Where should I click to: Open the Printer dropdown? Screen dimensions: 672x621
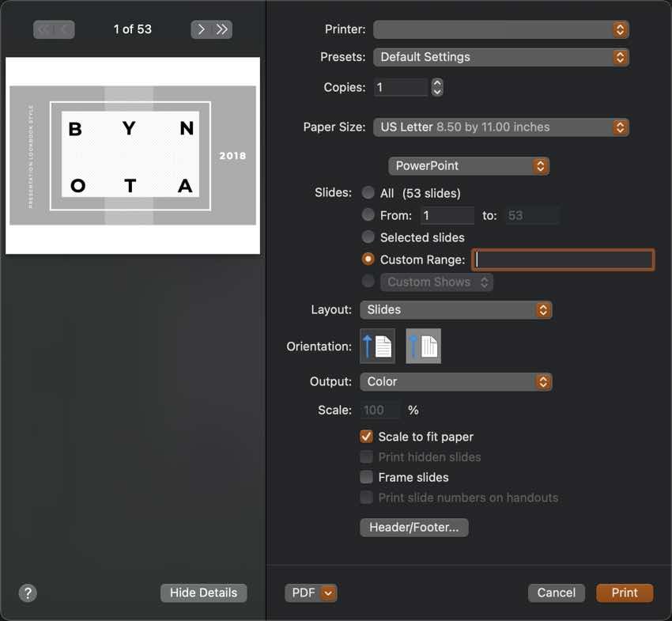click(x=500, y=29)
